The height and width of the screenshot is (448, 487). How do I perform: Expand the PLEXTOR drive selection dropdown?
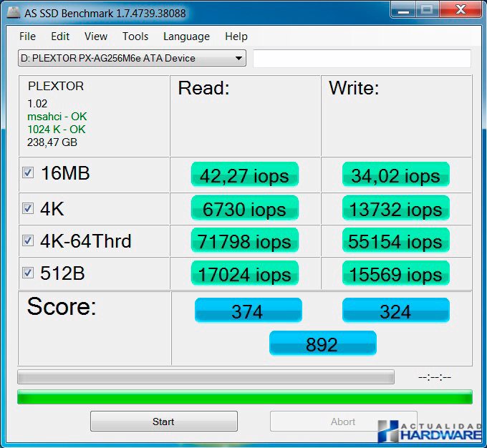click(x=238, y=58)
